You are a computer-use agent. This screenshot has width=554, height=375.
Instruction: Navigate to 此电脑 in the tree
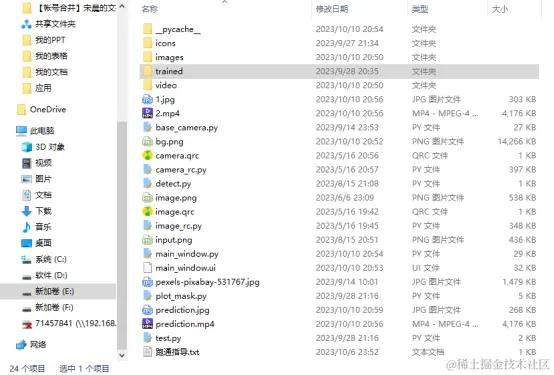coord(42,131)
